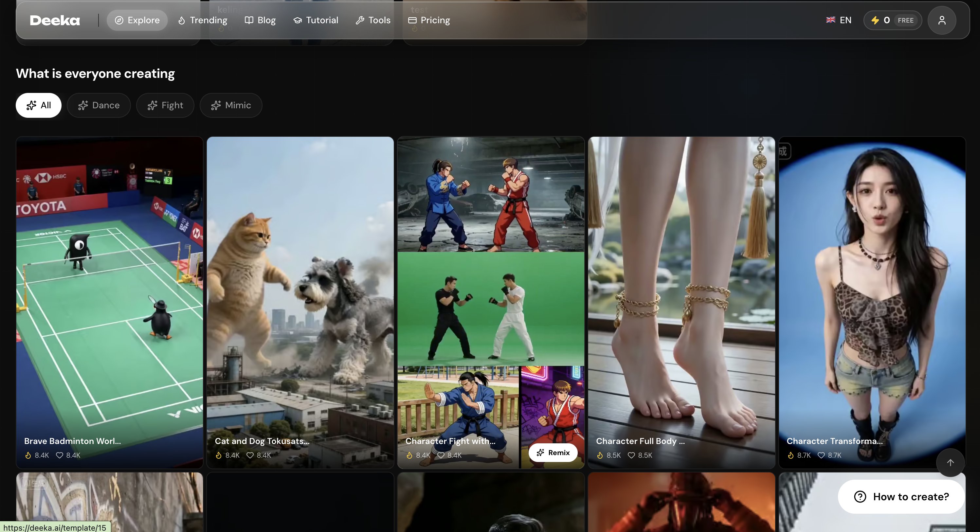Like the Brave Badminton video with the heart icon
The height and width of the screenshot is (532, 980).
(59, 455)
